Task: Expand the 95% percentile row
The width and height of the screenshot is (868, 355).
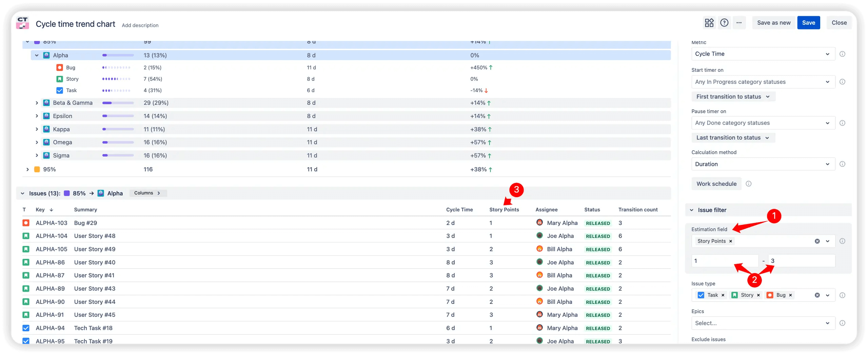Action: coord(27,169)
